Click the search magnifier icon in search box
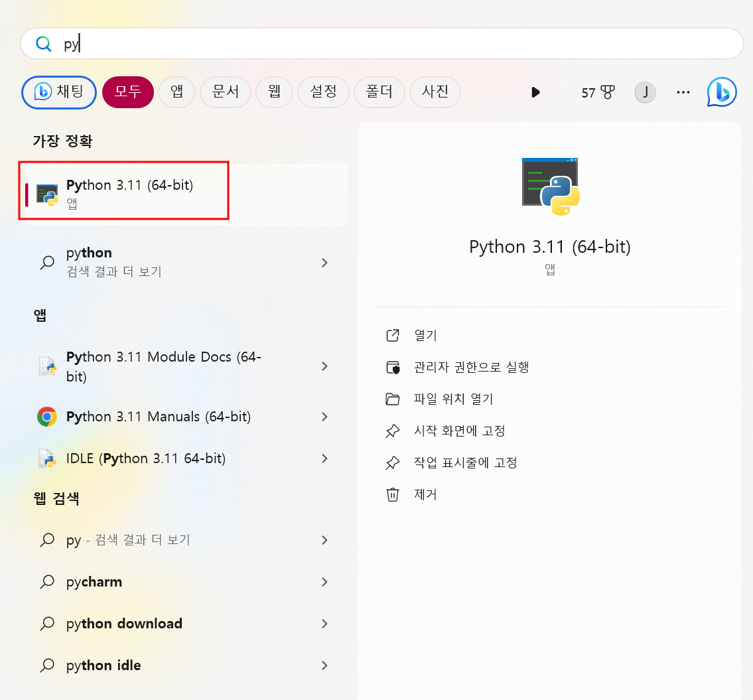 (44, 44)
